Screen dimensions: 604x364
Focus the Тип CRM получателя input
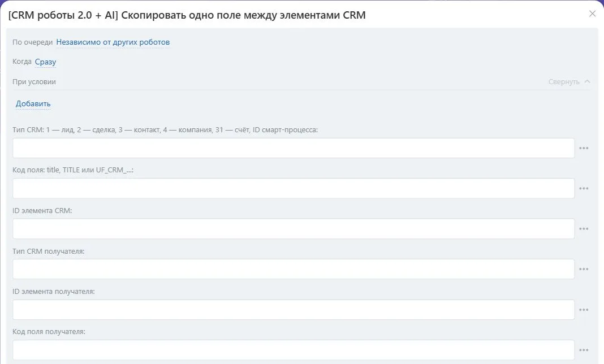(294, 269)
